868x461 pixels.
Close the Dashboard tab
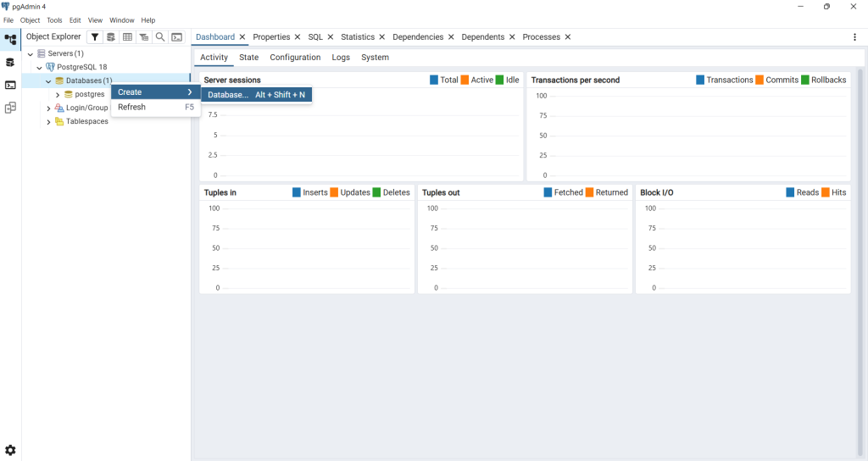pyautogui.click(x=242, y=37)
